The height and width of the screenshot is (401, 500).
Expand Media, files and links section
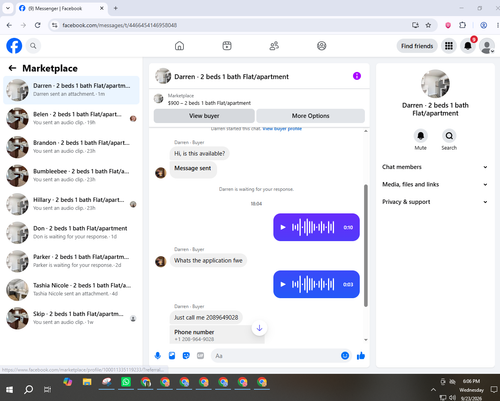(x=435, y=184)
